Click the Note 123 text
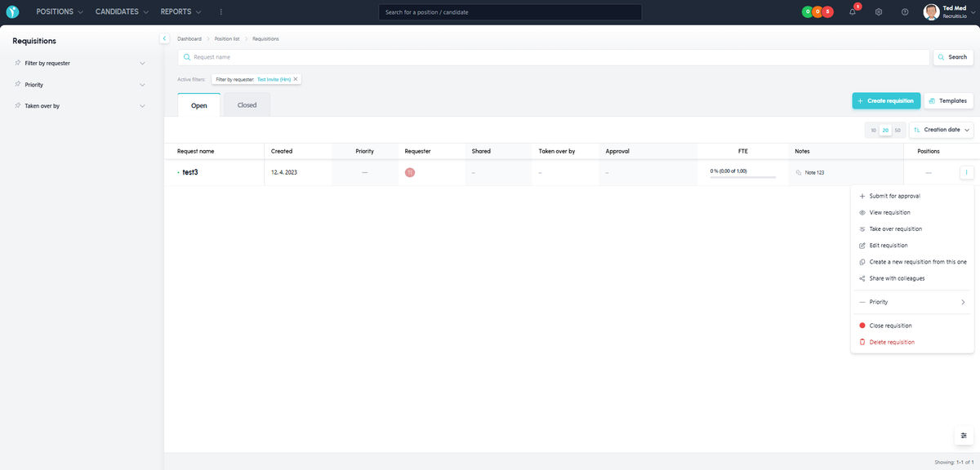Image resolution: width=980 pixels, height=470 pixels. tap(814, 173)
